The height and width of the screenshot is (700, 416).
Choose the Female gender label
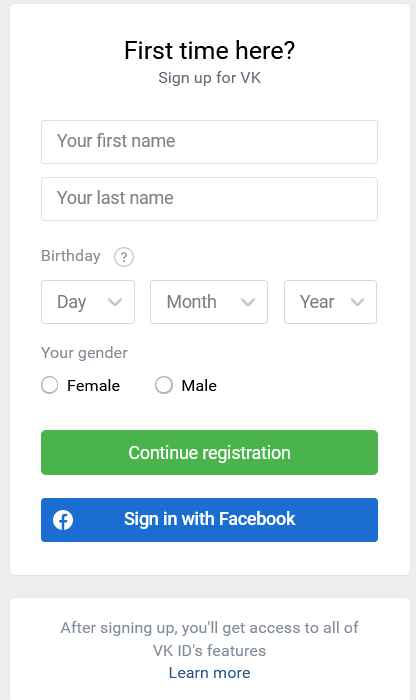tap(93, 385)
